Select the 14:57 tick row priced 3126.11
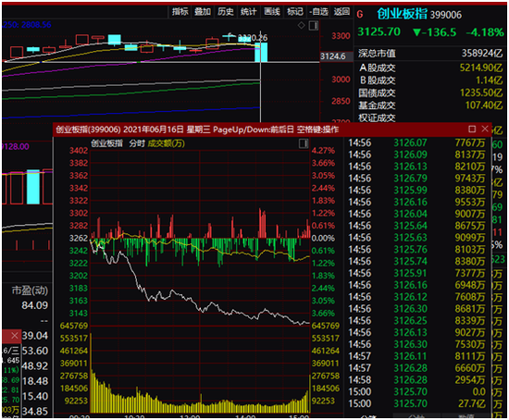The height and width of the screenshot is (420, 509). [416, 356]
